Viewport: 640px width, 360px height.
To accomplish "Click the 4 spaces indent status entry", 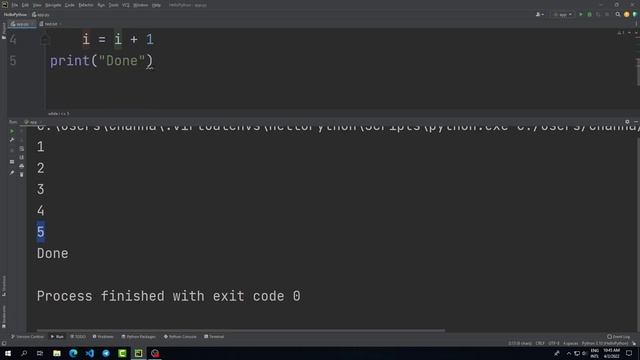I will (x=571, y=343).
